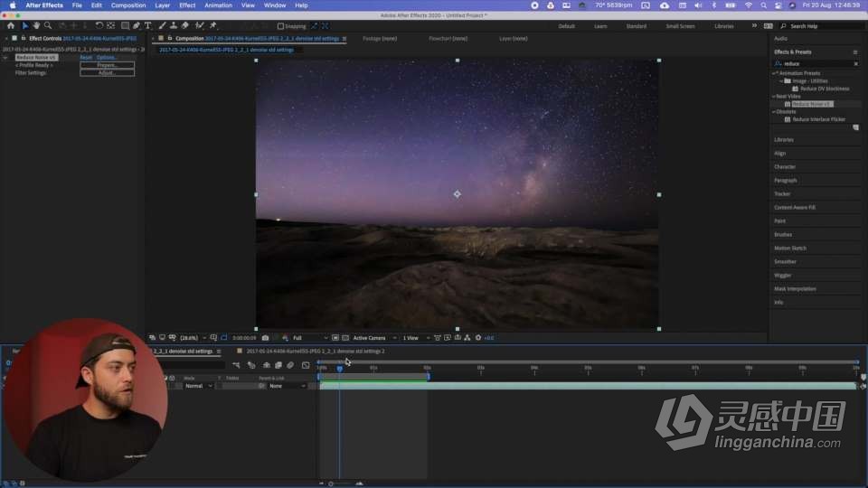Viewport: 868px width, 488px height.
Task: Click work area end handle in timeline
Action: coord(428,377)
